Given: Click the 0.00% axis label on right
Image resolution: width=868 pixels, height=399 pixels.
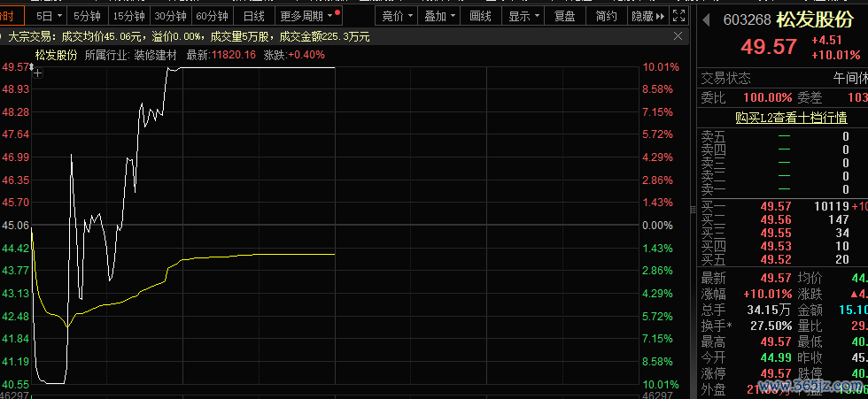Looking at the screenshot, I should [657, 226].
